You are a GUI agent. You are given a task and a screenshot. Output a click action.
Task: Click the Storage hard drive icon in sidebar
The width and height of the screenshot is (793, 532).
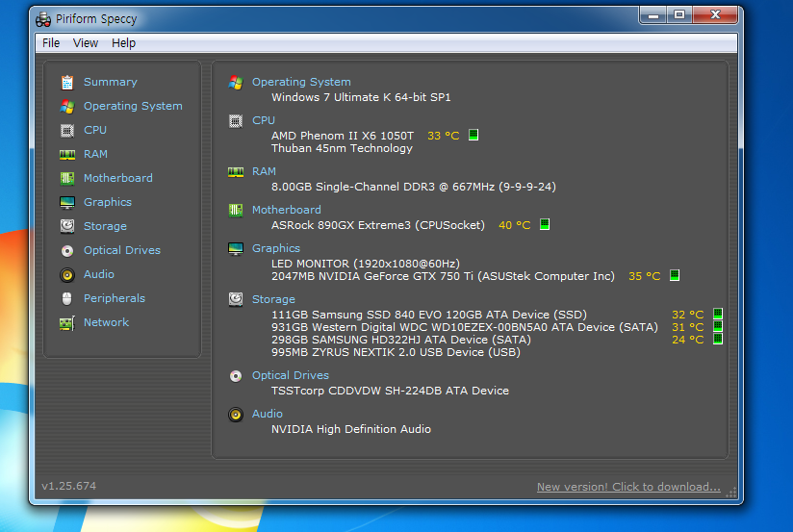tap(67, 226)
